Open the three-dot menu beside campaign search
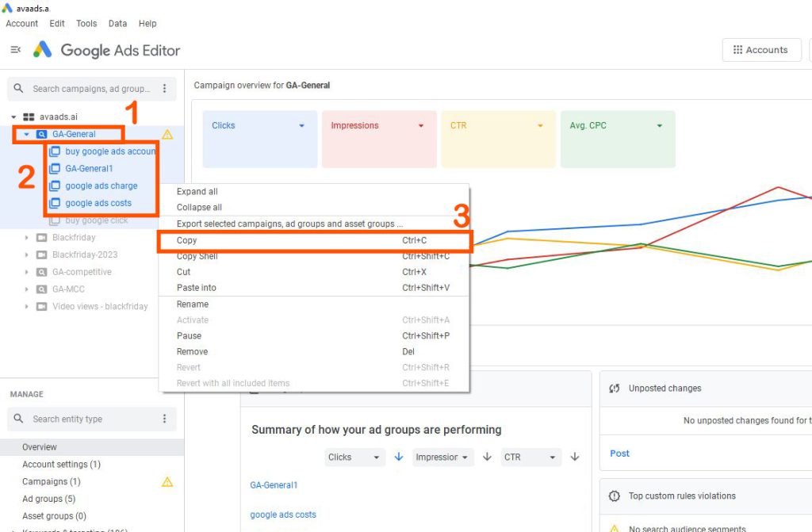The image size is (812, 532). tap(165, 89)
